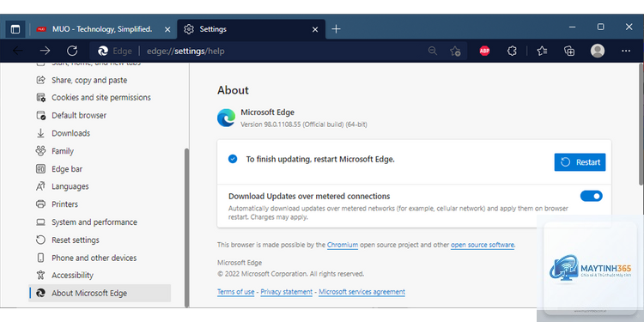The height and width of the screenshot is (322, 644).
Task: Close the Settings tab
Action: click(315, 29)
